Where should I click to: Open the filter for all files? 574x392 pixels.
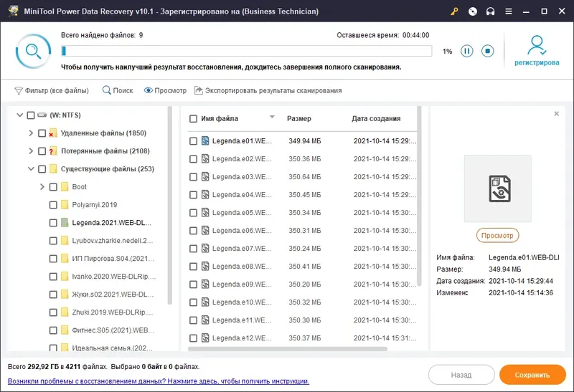[52, 91]
